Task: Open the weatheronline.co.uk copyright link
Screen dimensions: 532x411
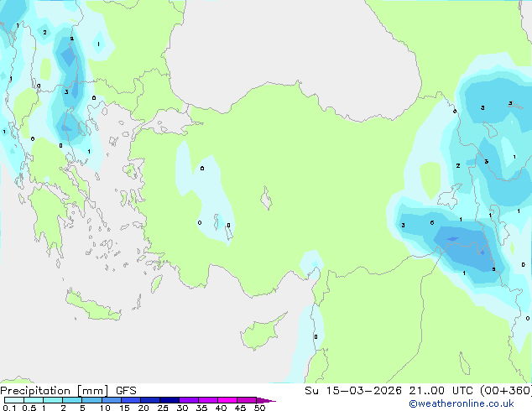Action: tap(462, 403)
